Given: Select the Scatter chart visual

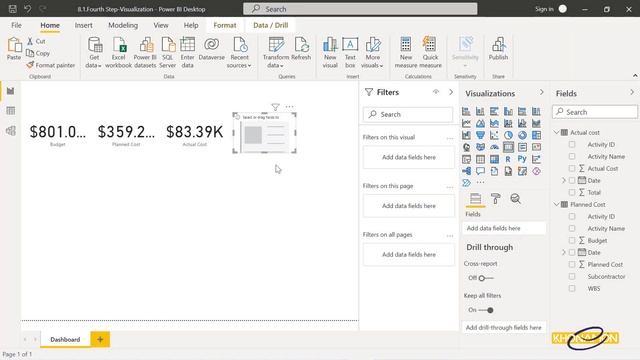Looking at the screenshot, I should pos(494,135).
